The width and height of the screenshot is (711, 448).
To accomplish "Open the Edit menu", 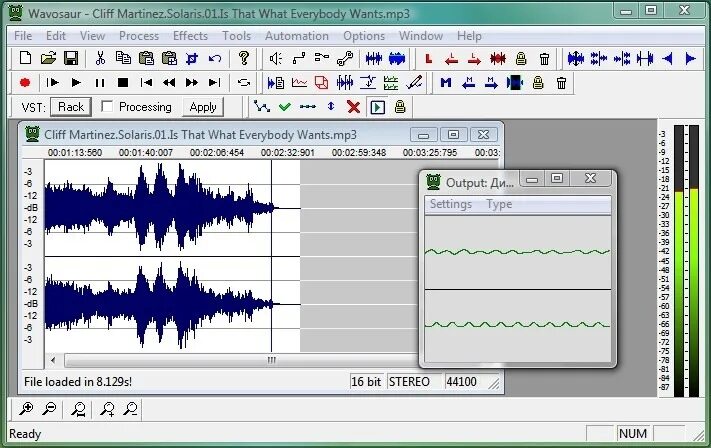I will point(56,36).
